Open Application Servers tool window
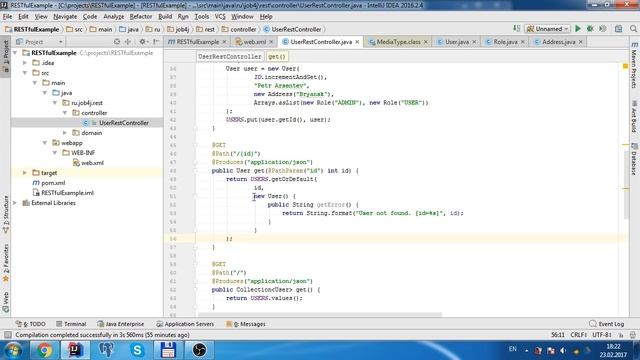 coord(185,324)
